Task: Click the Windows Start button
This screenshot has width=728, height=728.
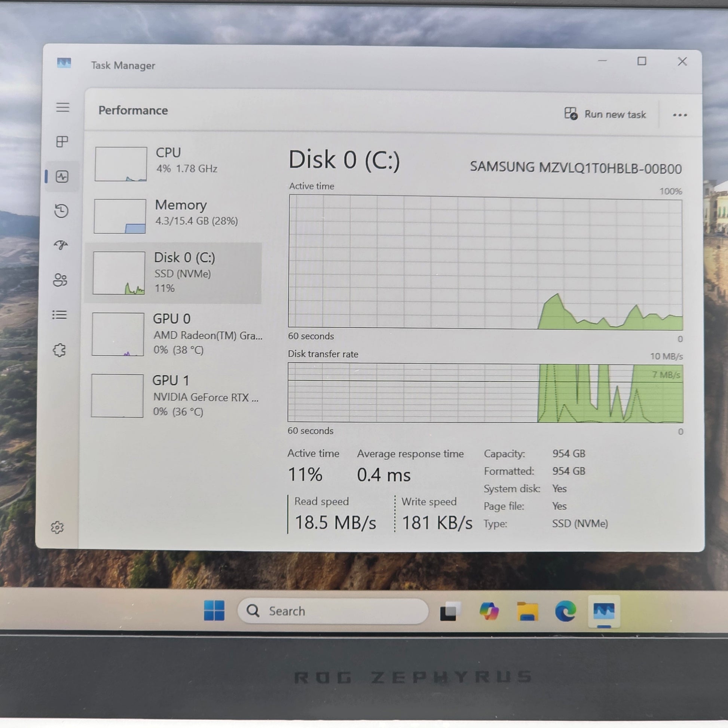Action: click(214, 611)
